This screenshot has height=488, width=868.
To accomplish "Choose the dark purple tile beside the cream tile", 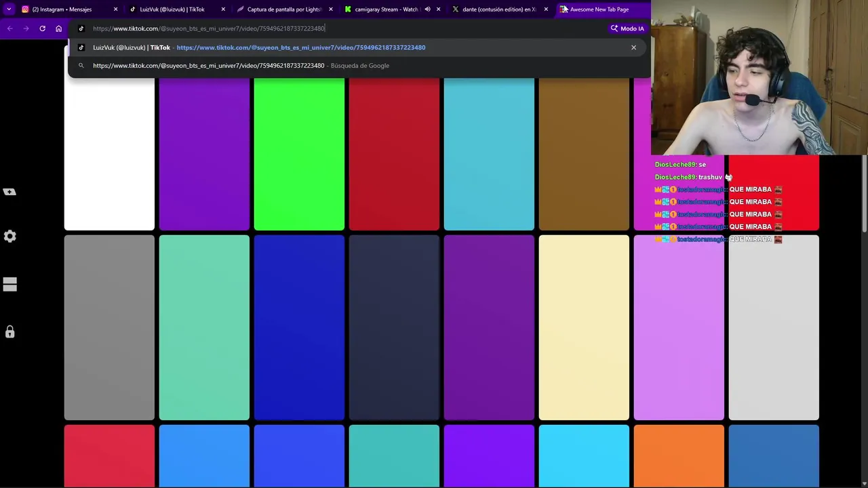I will pyautogui.click(x=489, y=327).
